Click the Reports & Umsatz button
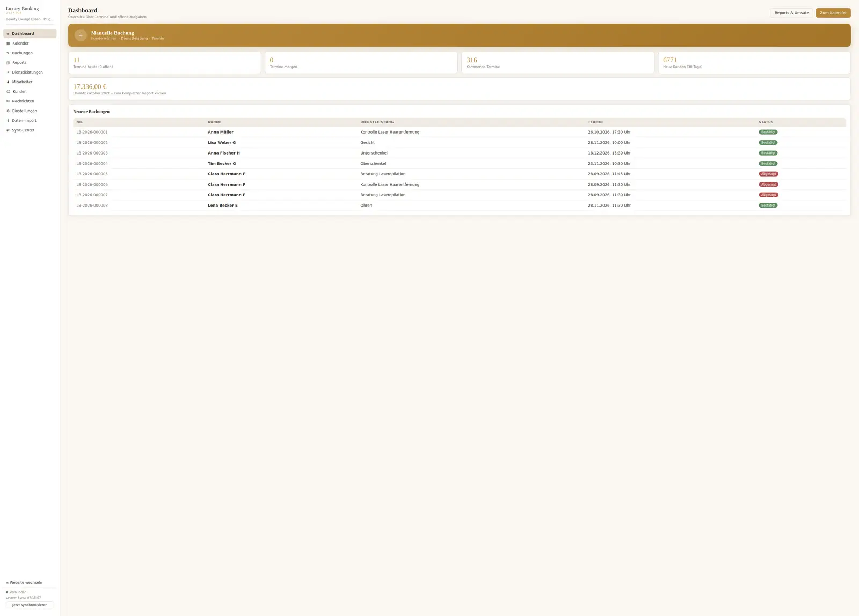 point(791,13)
